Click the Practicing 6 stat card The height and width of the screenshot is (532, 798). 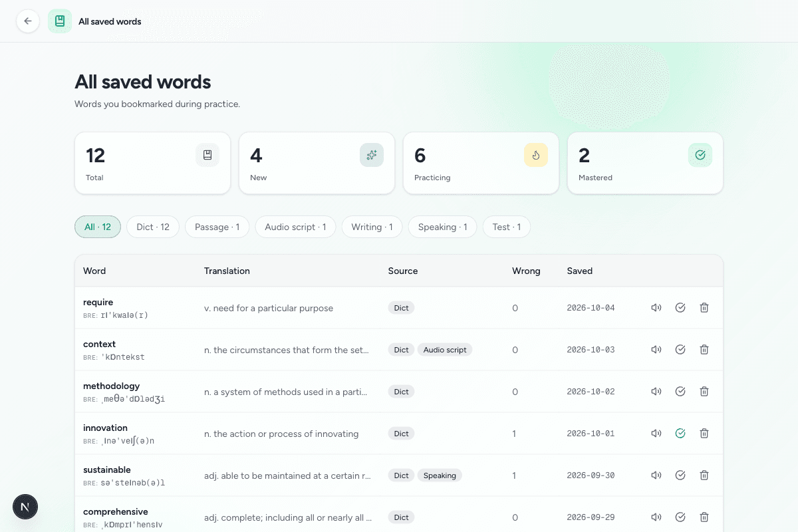click(x=481, y=163)
